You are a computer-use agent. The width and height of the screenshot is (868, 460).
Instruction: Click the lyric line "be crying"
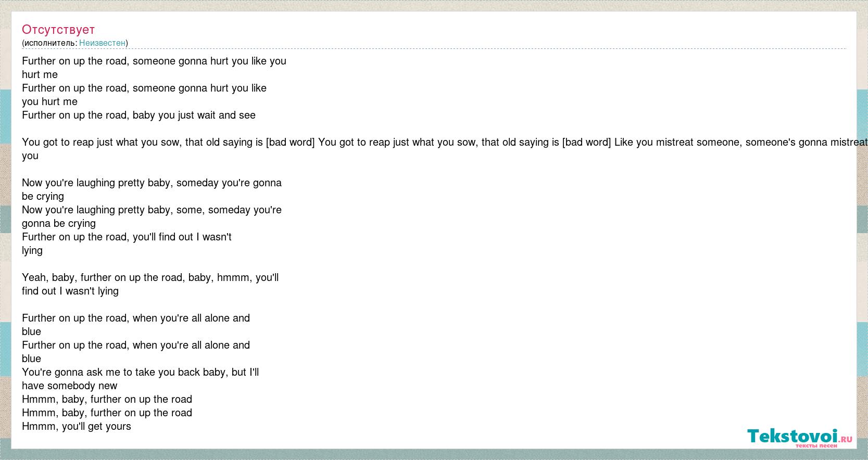click(43, 196)
